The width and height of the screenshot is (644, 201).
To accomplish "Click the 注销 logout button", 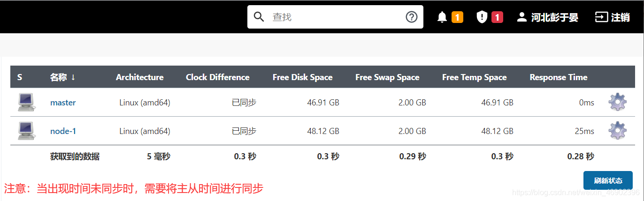I will click(613, 17).
